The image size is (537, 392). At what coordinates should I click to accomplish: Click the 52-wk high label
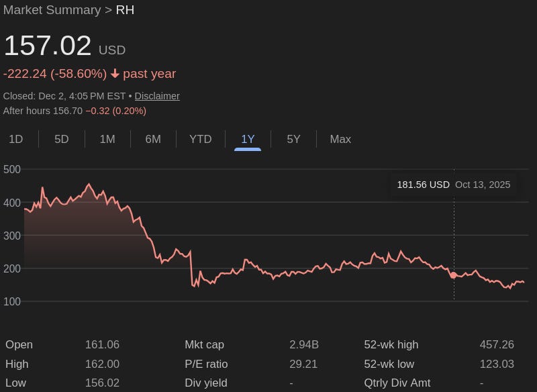click(391, 344)
